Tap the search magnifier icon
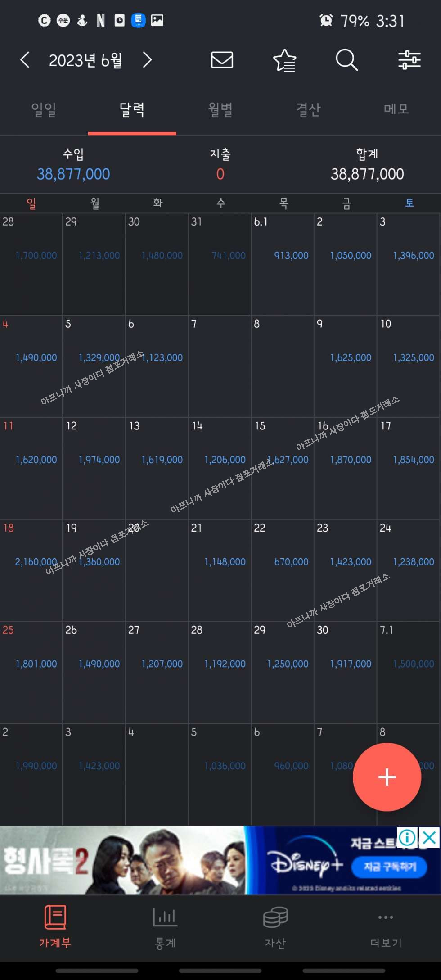Viewport: 441px width, 980px height. click(346, 60)
